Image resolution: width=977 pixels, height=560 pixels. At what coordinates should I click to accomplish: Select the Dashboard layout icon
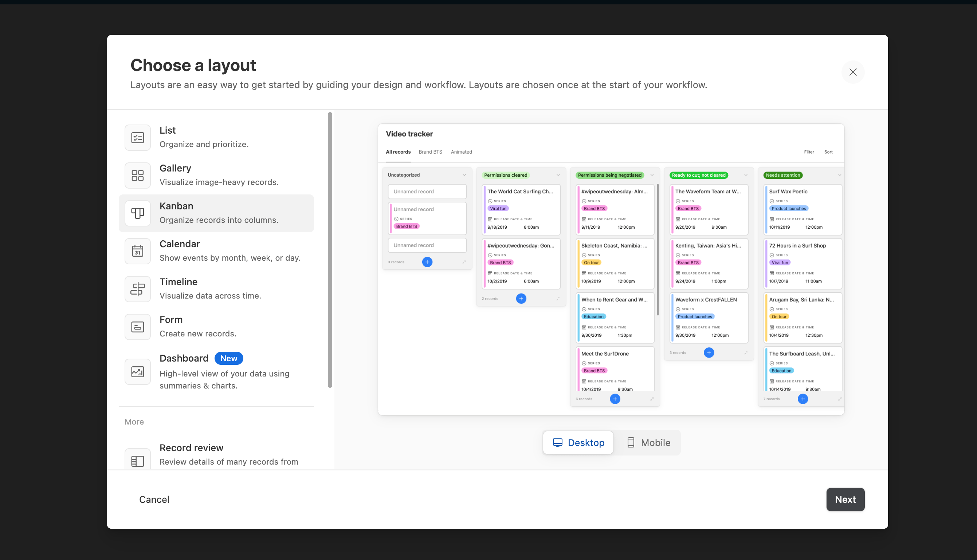pyautogui.click(x=138, y=371)
